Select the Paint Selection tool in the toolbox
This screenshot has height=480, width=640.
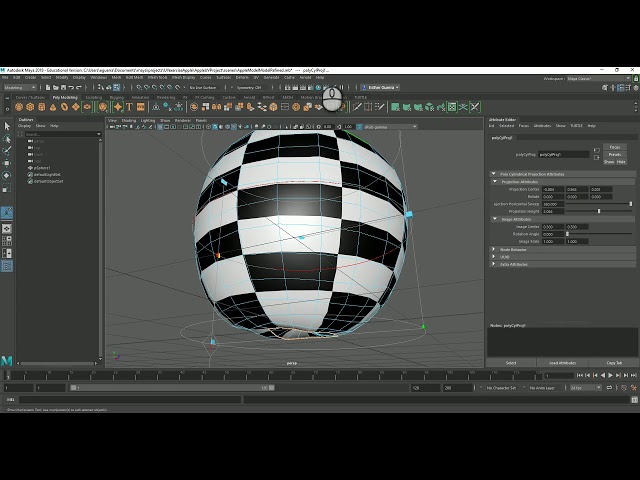pos(7,151)
